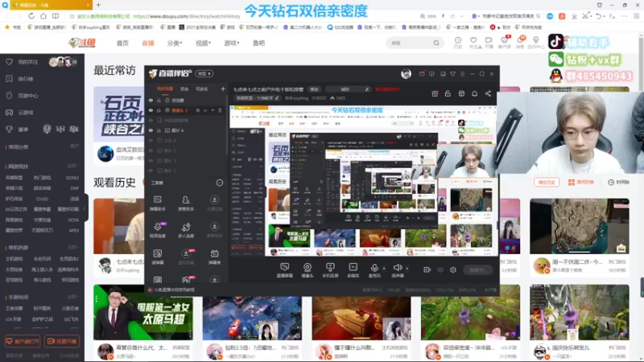Viewport: 644px width, 362px height.
Task: Add a 摄像头 camera source from bottom bar
Action: (308, 270)
